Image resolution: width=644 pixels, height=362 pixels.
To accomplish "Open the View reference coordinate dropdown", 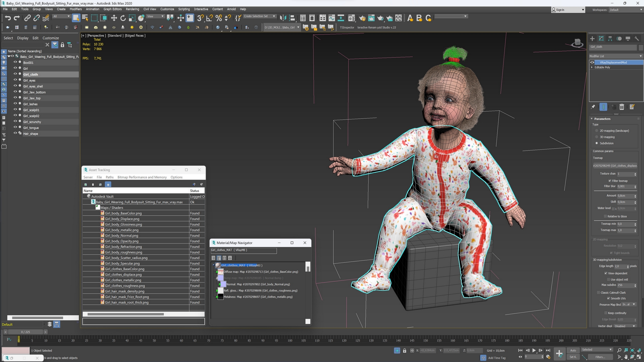I will point(155,16).
